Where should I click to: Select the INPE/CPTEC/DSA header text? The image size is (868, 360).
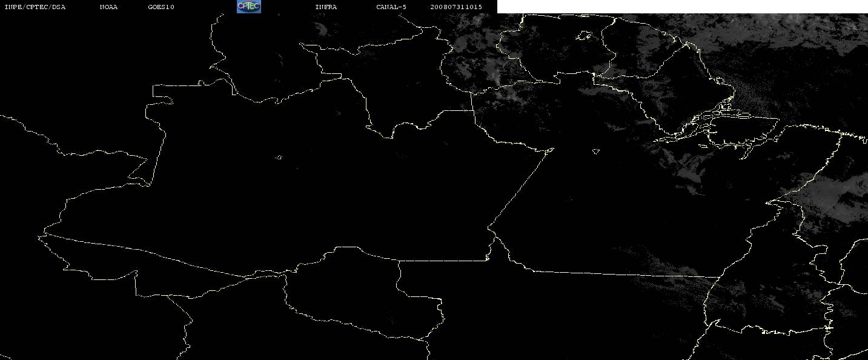point(35,7)
